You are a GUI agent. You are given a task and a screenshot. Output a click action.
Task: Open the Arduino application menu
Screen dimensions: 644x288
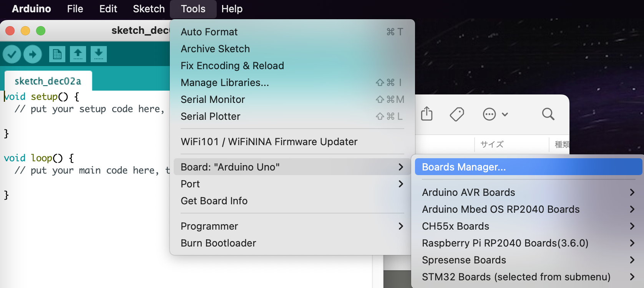[32, 9]
